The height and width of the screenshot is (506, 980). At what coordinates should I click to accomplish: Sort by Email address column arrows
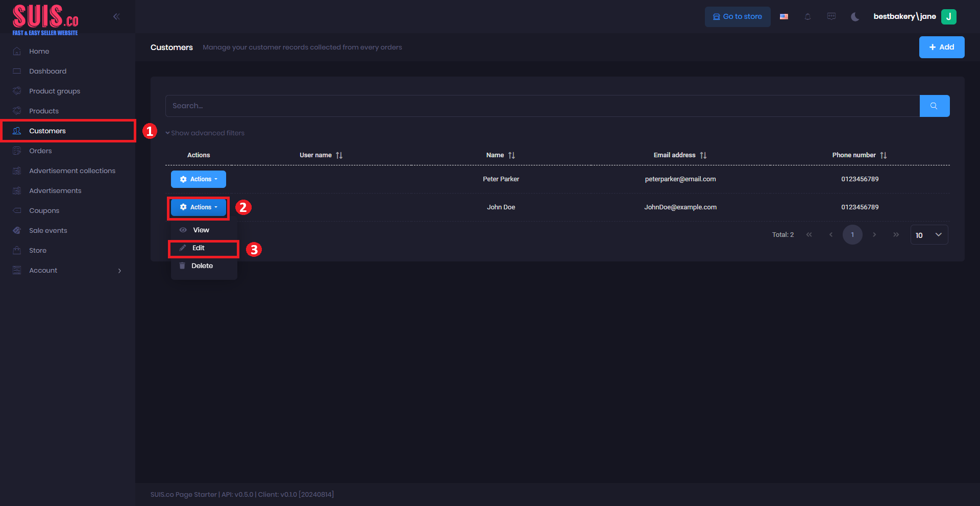703,155
